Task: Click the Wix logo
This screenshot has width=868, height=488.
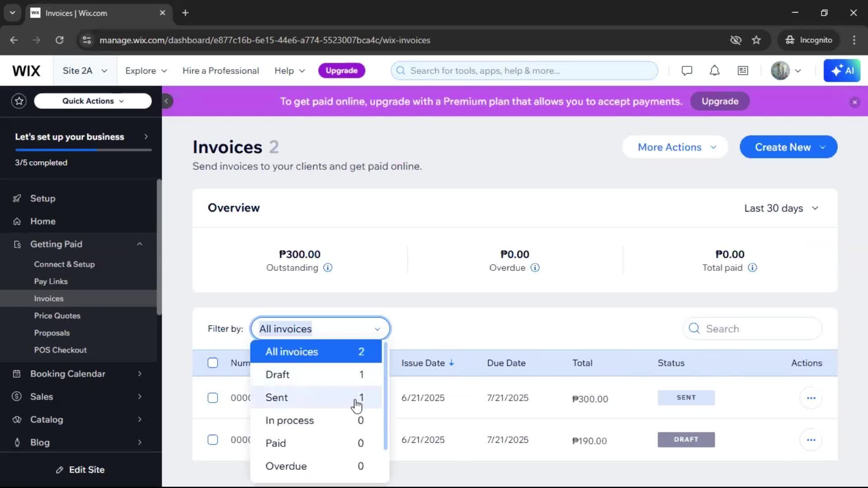Action: pyautogui.click(x=26, y=70)
